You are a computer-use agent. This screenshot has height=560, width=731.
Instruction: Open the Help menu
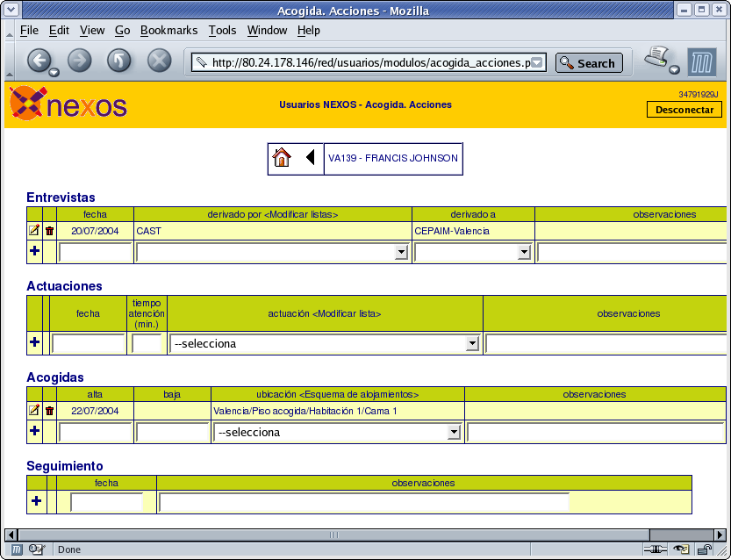pos(309,31)
